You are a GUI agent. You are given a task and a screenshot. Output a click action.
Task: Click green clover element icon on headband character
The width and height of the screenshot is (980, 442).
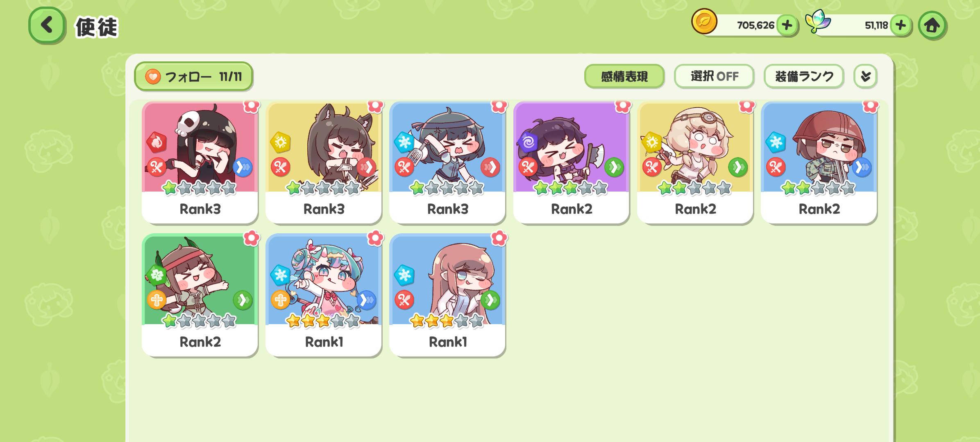[x=156, y=275]
